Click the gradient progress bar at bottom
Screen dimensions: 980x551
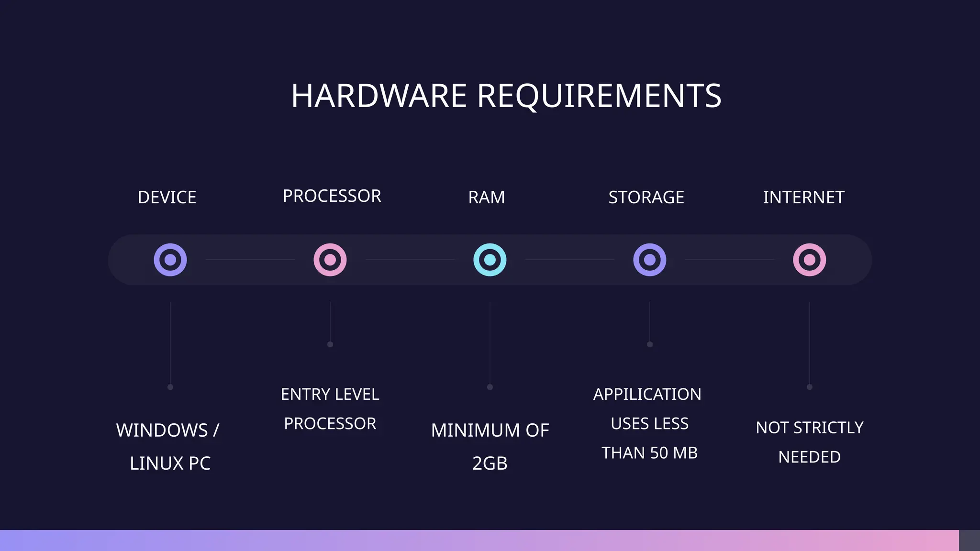(479, 540)
